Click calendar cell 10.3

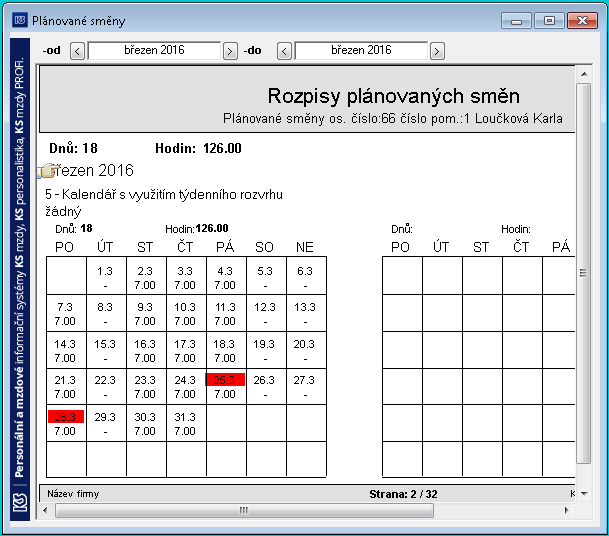[x=186, y=313]
